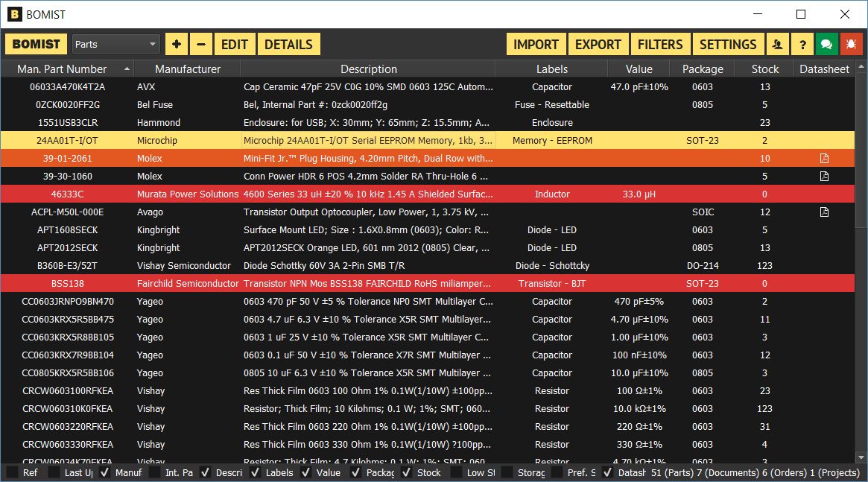The height and width of the screenshot is (482, 868).
Task: Enable the Ref column checkbox
Action: (x=13, y=472)
